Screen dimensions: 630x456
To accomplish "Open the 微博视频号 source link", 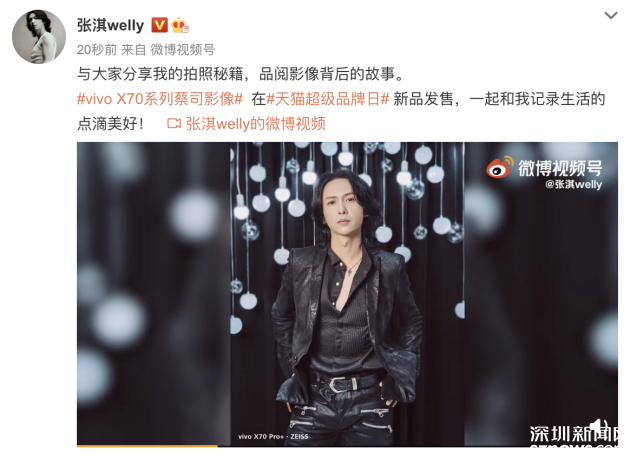I will [182, 50].
